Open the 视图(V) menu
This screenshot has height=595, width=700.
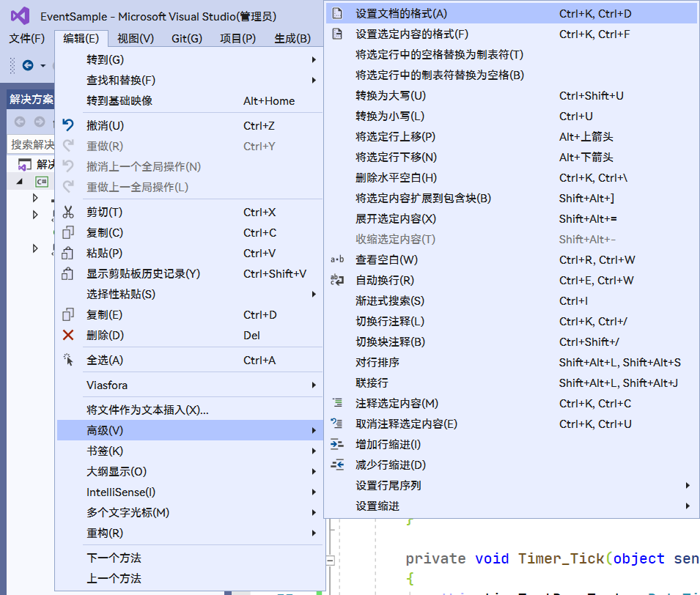136,38
